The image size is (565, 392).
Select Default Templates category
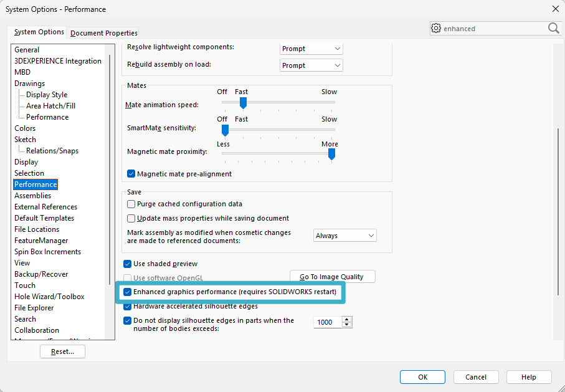[44, 218]
